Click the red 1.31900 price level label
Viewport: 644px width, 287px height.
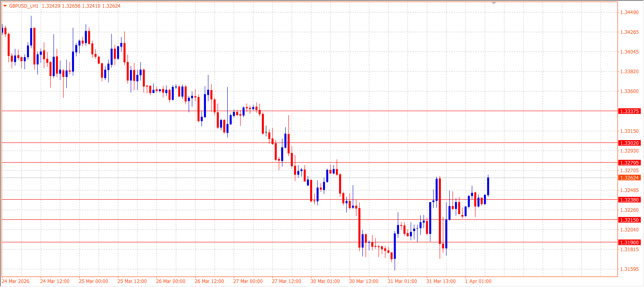pos(629,242)
